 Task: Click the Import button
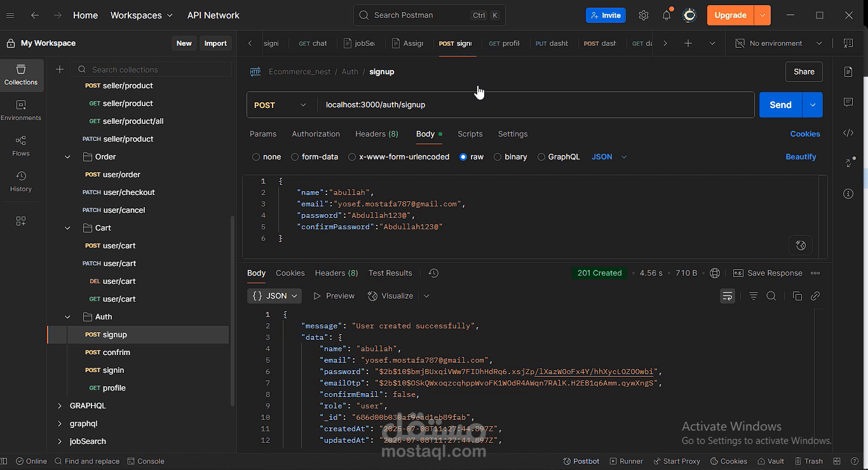click(215, 43)
